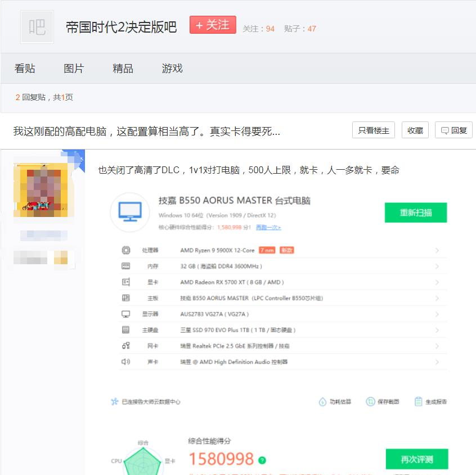Click the red 关注 follow button

point(213,25)
